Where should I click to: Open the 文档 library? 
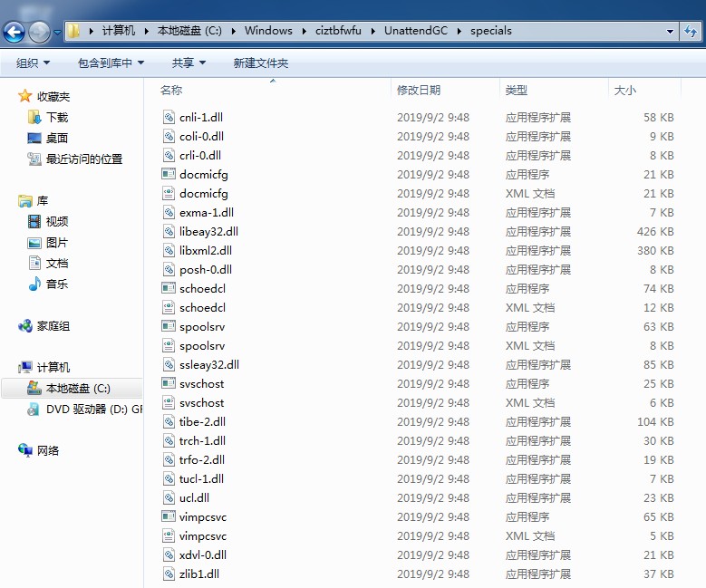57,264
